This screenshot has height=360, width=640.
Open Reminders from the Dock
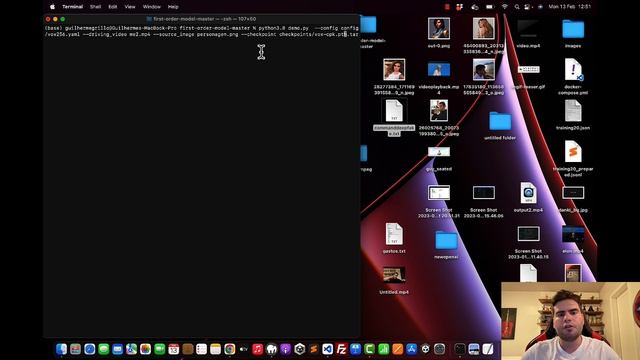(202, 349)
